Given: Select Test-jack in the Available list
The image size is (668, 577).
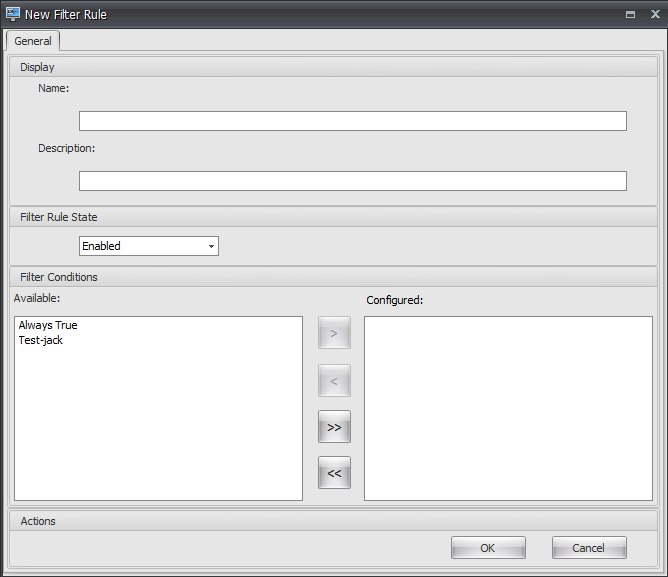Looking at the screenshot, I should tap(40, 340).
